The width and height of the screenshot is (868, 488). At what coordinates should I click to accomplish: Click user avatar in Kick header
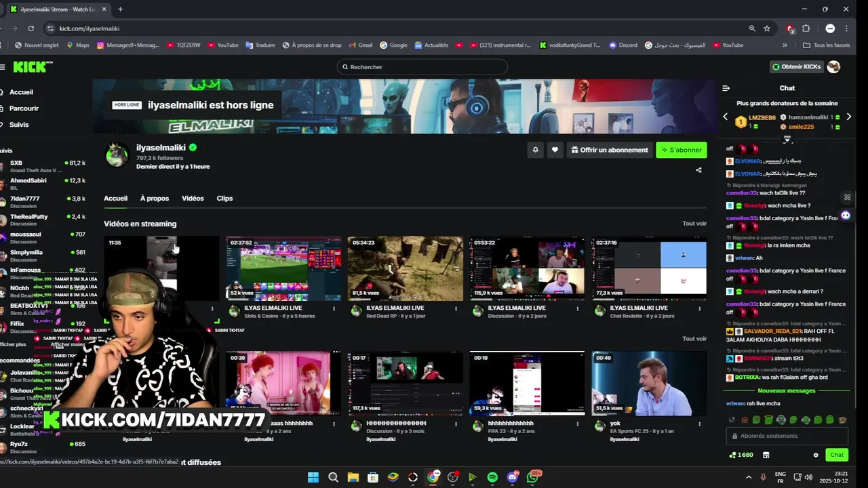point(833,66)
